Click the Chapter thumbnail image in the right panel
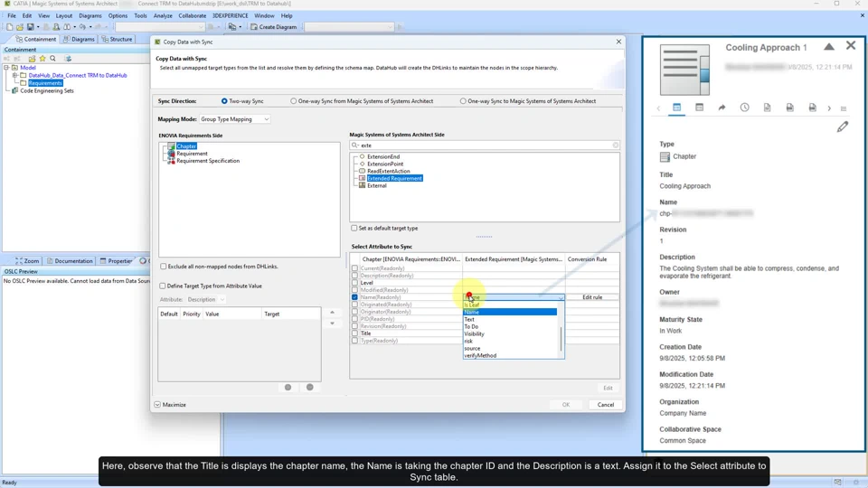The height and width of the screenshot is (488, 868). [x=684, y=70]
